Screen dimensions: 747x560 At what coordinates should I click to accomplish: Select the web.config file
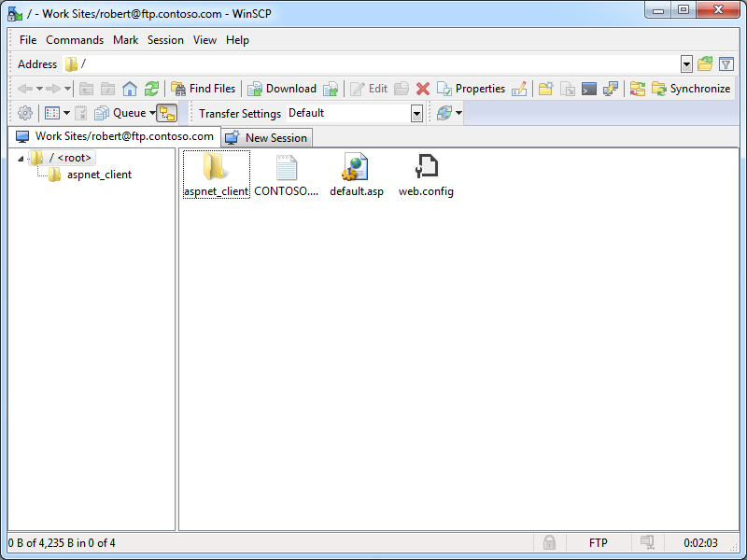pyautogui.click(x=426, y=175)
